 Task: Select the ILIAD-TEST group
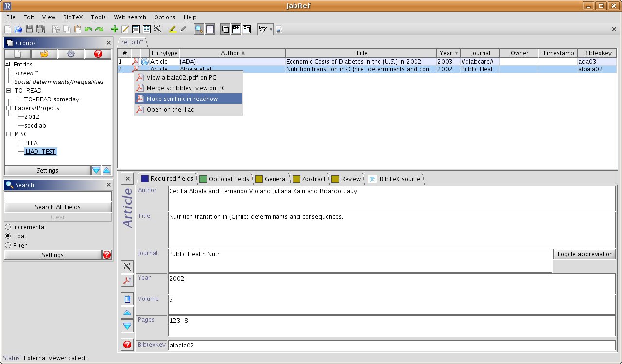[x=40, y=152]
